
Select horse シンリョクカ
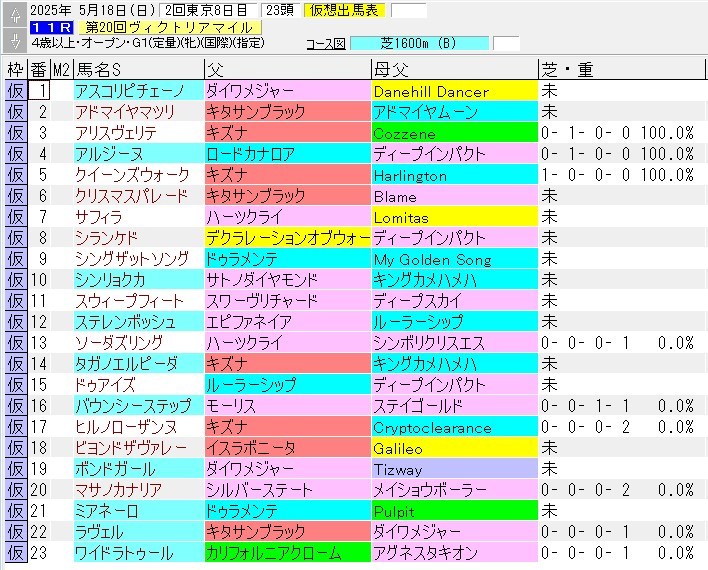139,280
